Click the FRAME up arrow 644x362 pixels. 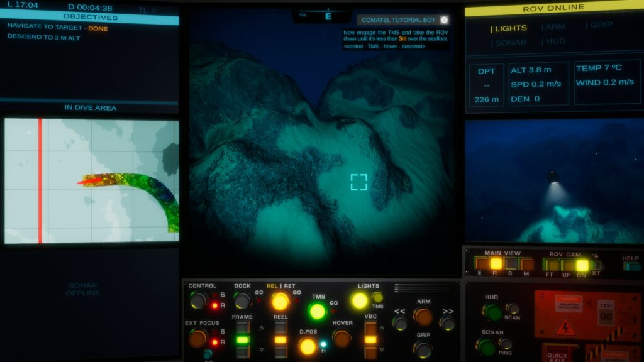tap(261, 327)
